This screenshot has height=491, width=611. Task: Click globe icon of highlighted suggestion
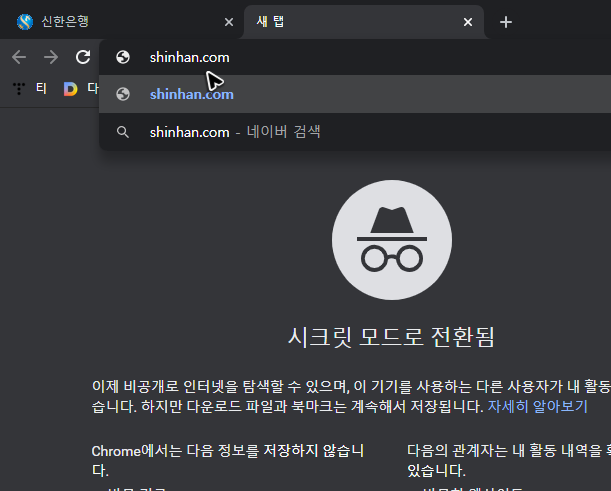123,94
